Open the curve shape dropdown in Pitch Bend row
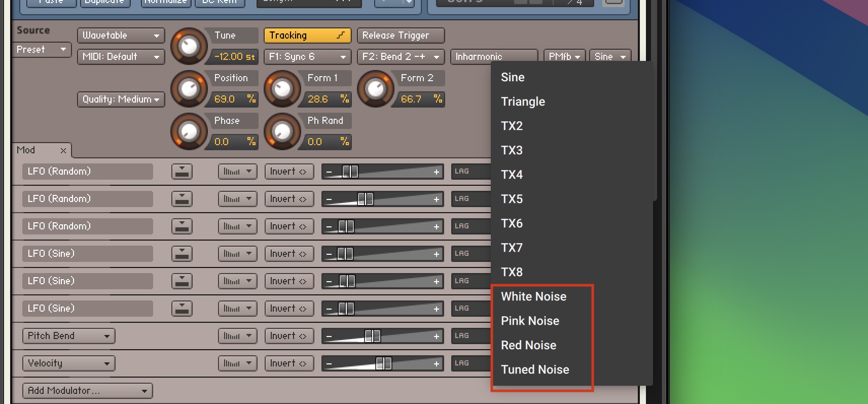868x404 pixels. click(237, 336)
